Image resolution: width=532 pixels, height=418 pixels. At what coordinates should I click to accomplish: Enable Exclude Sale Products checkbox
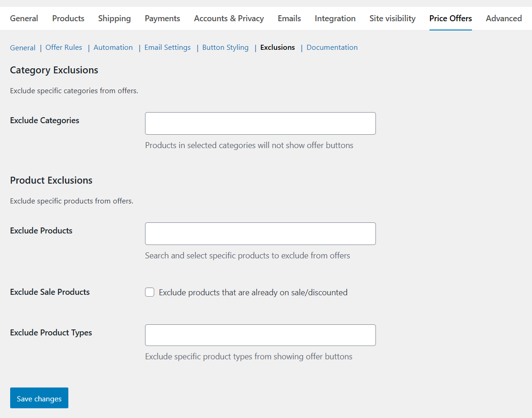pos(150,292)
